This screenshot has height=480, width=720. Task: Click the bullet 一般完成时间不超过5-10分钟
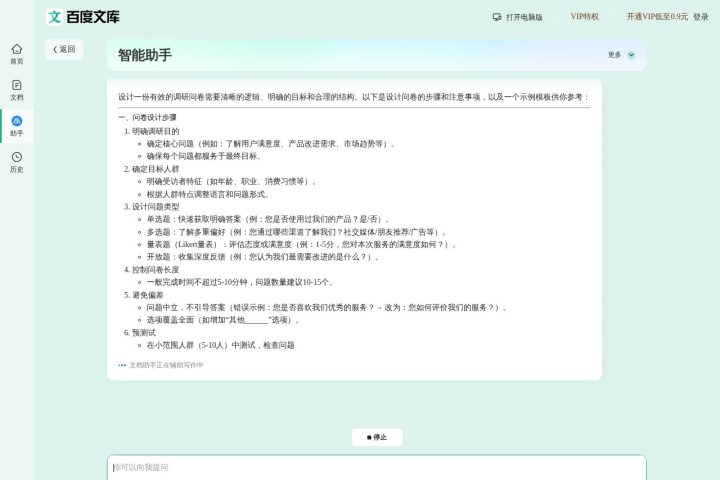(241, 282)
